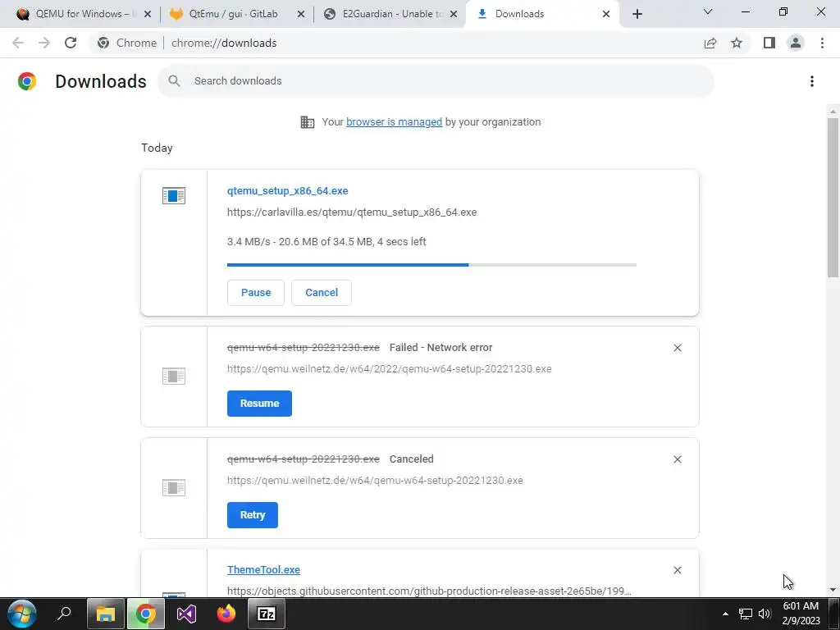Click the qtemu download progress bar
This screenshot has height=630, width=840.
[431, 265]
